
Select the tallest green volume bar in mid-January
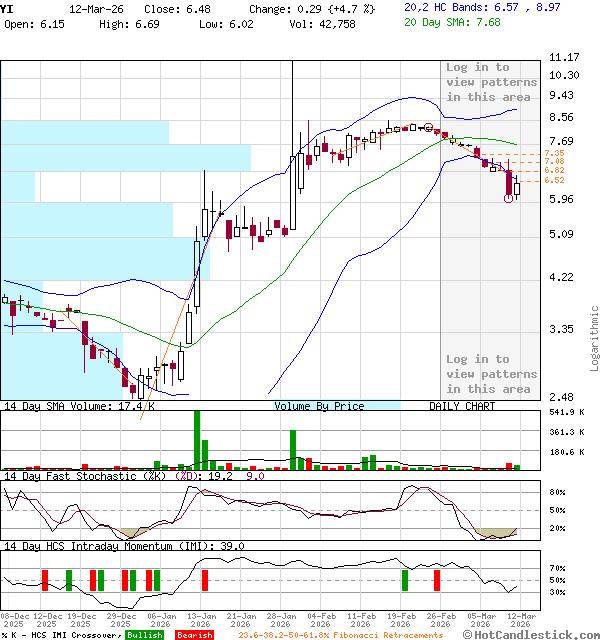[x=197, y=440]
